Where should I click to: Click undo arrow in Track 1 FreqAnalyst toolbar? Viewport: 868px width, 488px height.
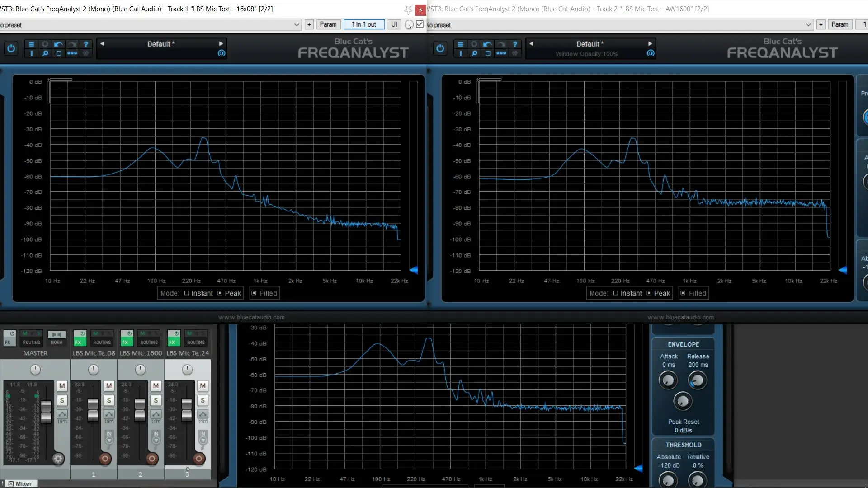(58, 44)
